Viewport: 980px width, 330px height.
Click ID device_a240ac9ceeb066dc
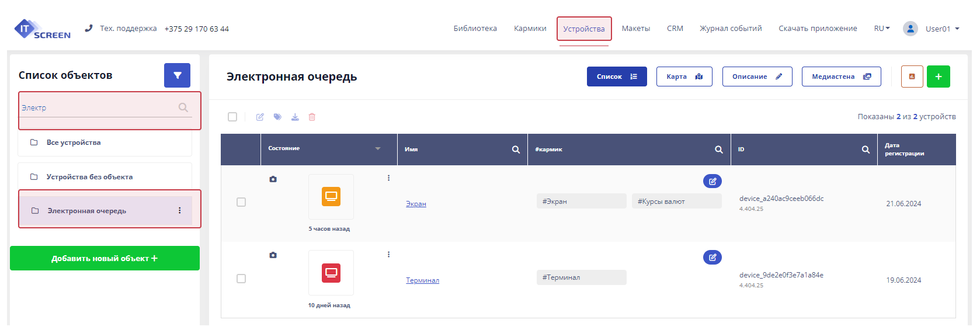tap(781, 199)
